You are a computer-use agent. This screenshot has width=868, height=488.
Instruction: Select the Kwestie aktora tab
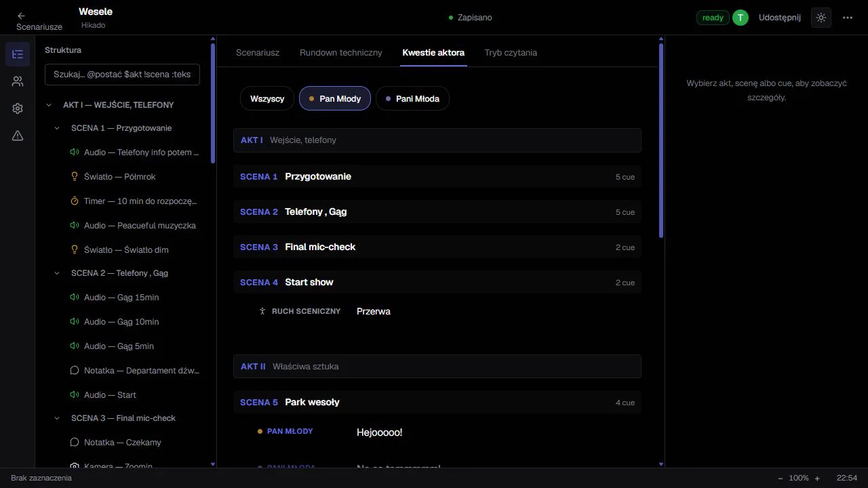(433, 52)
